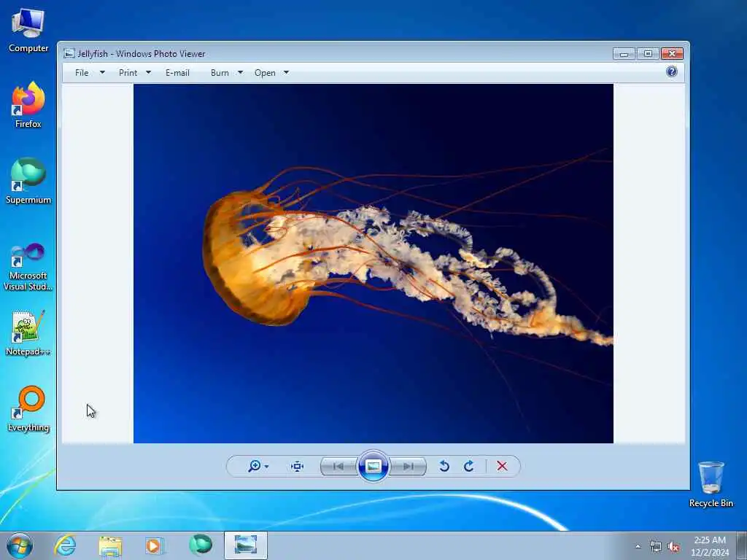Maximize the Photo Viewer window
Viewport: 747px width, 560px height.
pos(648,53)
